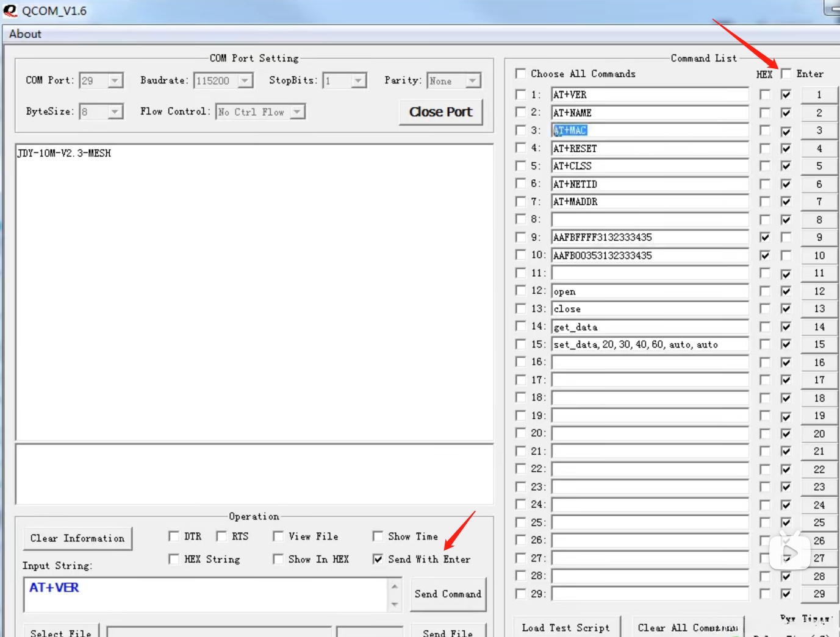
Task: Click send button 13 for close command
Action: pyautogui.click(x=819, y=309)
